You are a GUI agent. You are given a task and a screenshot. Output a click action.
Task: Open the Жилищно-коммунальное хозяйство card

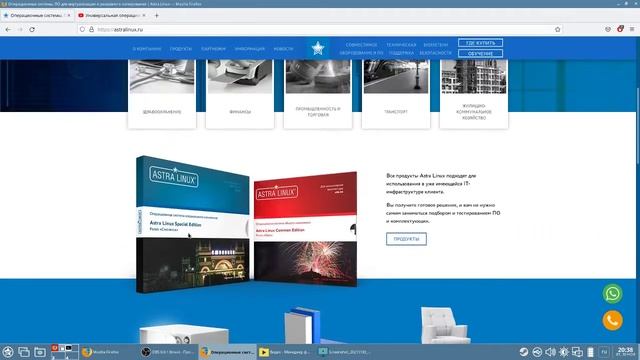pos(474,94)
